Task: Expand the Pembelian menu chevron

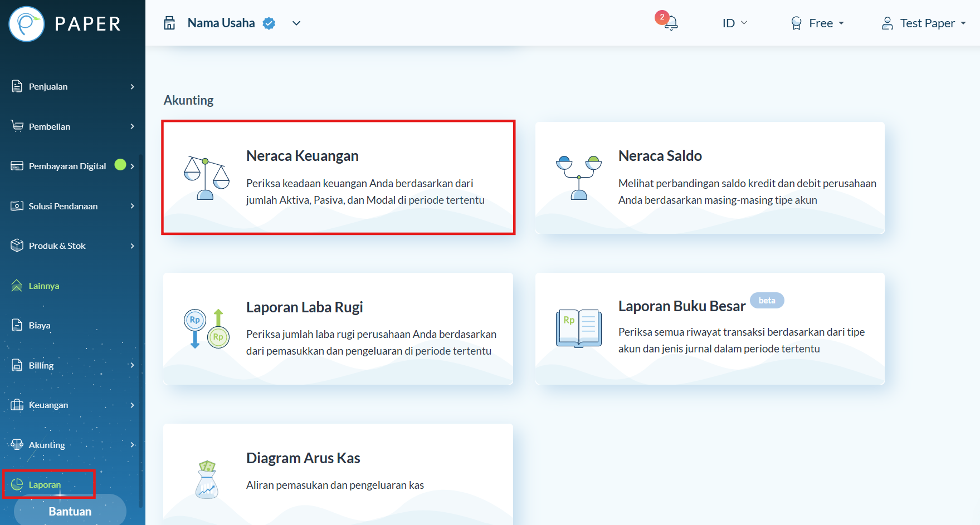Action: coord(132,126)
